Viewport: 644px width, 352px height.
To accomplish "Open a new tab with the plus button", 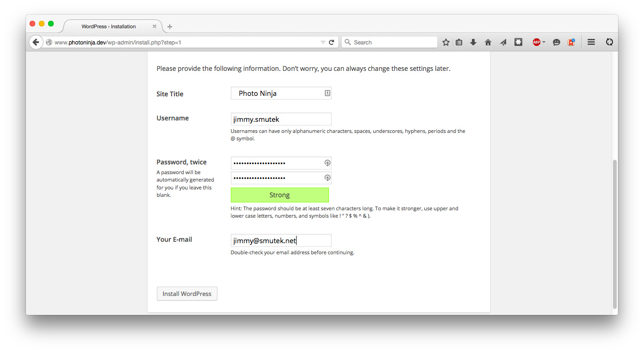I will click(170, 27).
